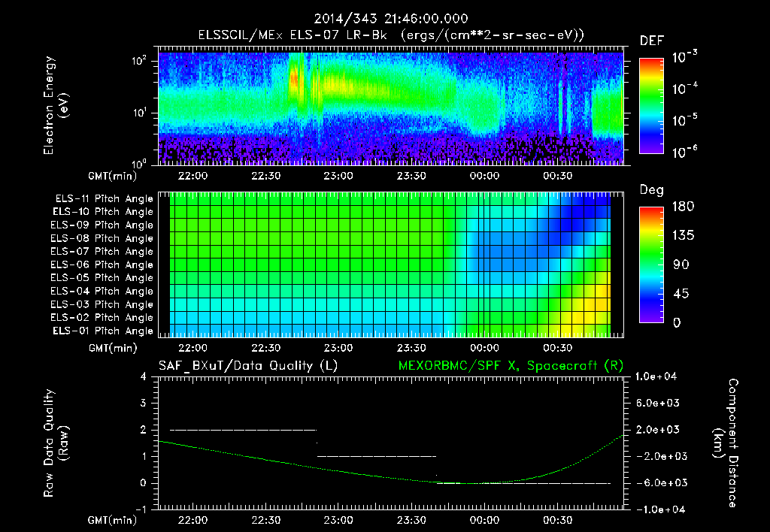Select the ELS-06 Pitch Angle row label
Viewport: 770px width, 532px height.
click(102, 264)
